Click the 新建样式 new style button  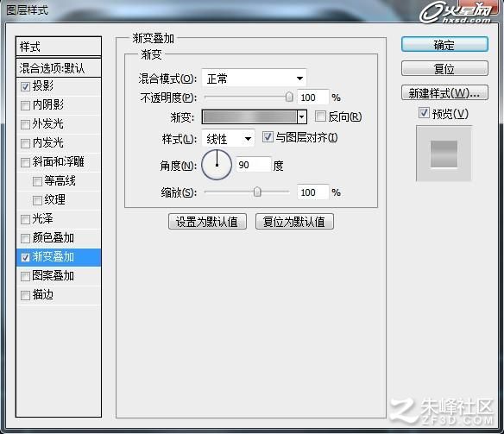point(444,93)
